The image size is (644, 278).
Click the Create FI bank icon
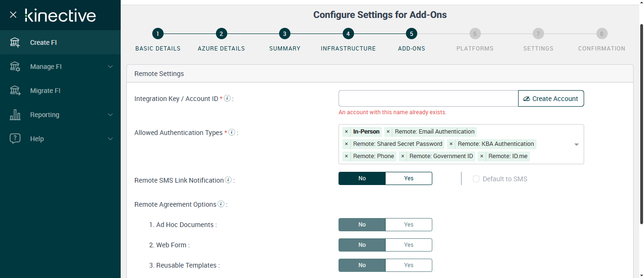click(15, 42)
